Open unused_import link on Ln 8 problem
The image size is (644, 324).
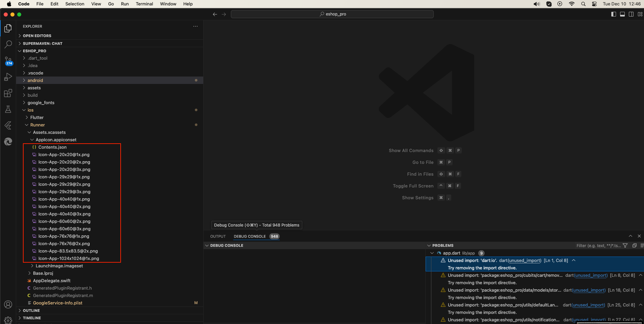pyautogui.click(x=591, y=275)
